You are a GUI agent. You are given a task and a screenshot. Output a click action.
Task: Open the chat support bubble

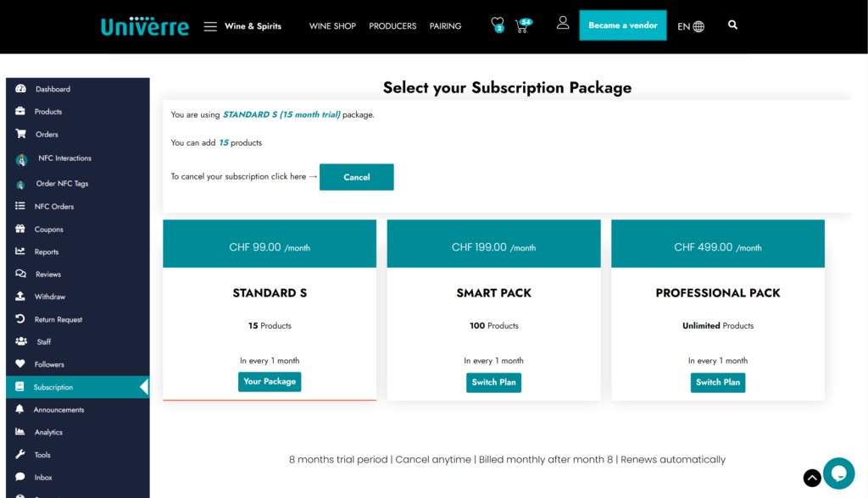click(x=838, y=473)
